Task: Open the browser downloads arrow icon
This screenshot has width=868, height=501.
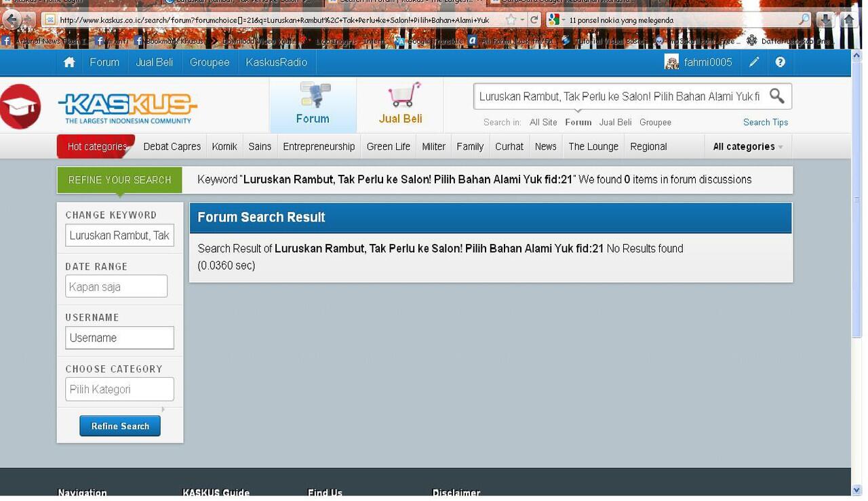Action: coord(825,20)
